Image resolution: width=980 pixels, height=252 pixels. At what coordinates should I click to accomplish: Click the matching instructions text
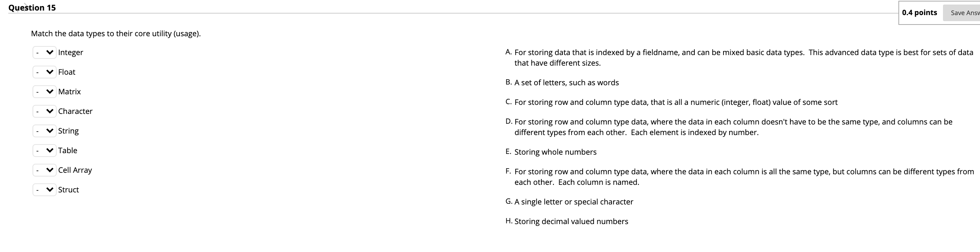coord(116,34)
